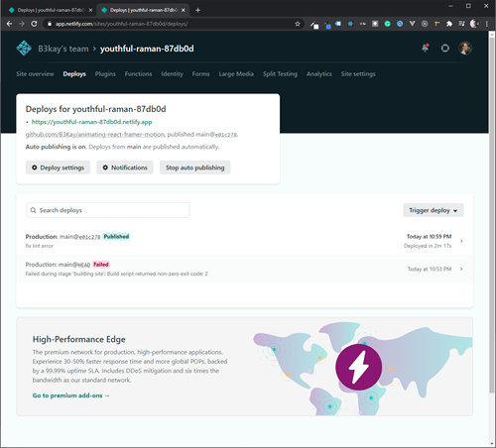Open the Published production deploy row
Viewport: 496px width, 448px height.
[x=245, y=241]
